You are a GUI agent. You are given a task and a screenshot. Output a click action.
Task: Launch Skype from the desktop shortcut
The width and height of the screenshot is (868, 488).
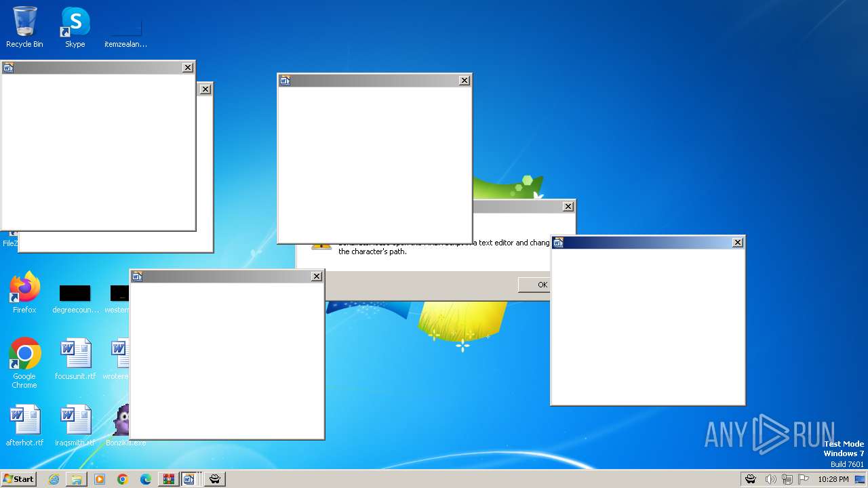point(75,27)
